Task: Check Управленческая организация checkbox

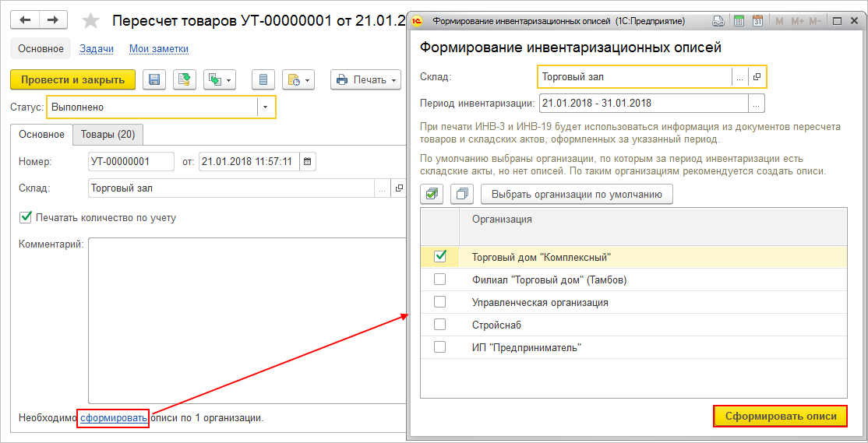Action: point(440,303)
